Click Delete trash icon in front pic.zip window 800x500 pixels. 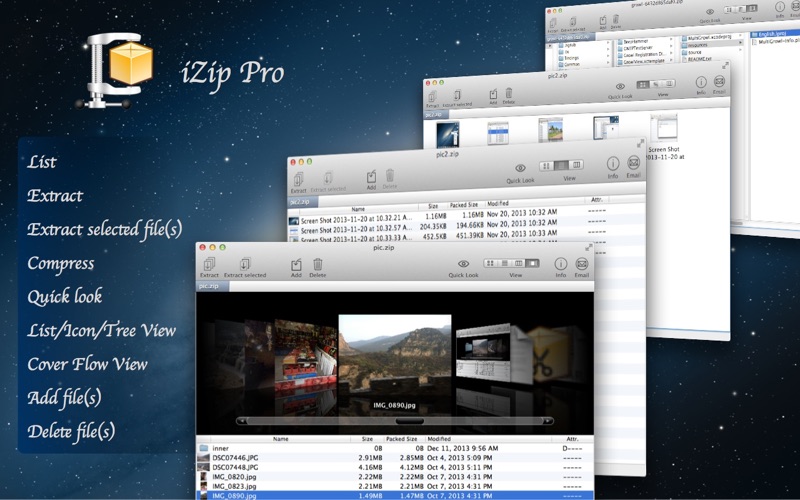click(x=317, y=264)
